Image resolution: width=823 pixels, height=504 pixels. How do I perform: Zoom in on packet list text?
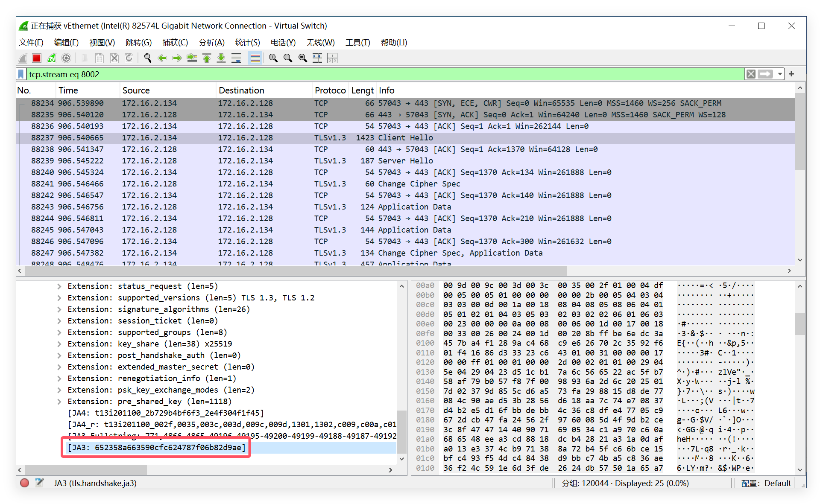[x=273, y=58]
